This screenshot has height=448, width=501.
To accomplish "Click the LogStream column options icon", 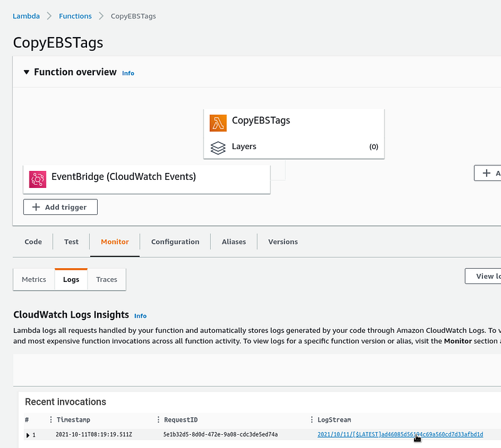I will click(x=311, y=420).
